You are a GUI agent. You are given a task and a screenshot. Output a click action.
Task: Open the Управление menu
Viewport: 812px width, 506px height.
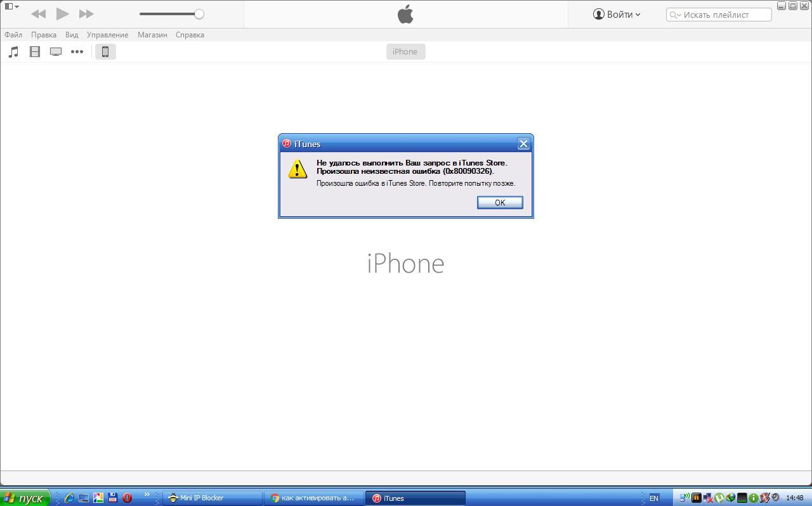click(x=107, y=35)
